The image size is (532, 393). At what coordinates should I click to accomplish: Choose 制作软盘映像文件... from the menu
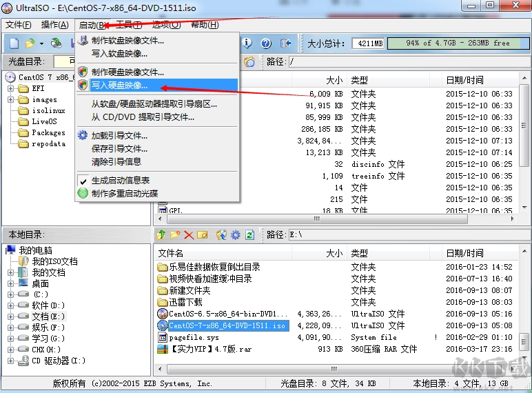(127, 41)
